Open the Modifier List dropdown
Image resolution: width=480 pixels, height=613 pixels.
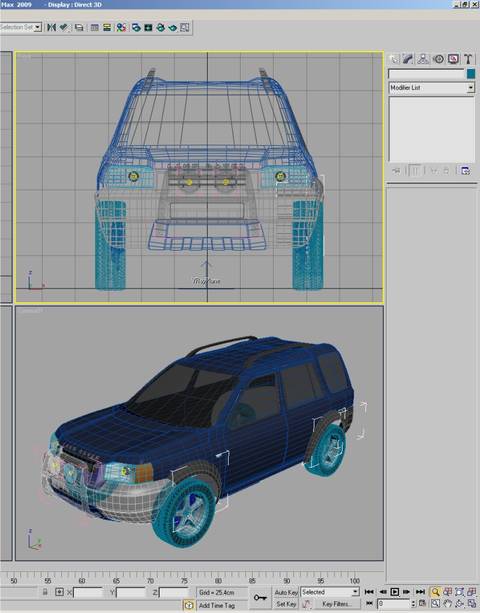pos(432,88)
